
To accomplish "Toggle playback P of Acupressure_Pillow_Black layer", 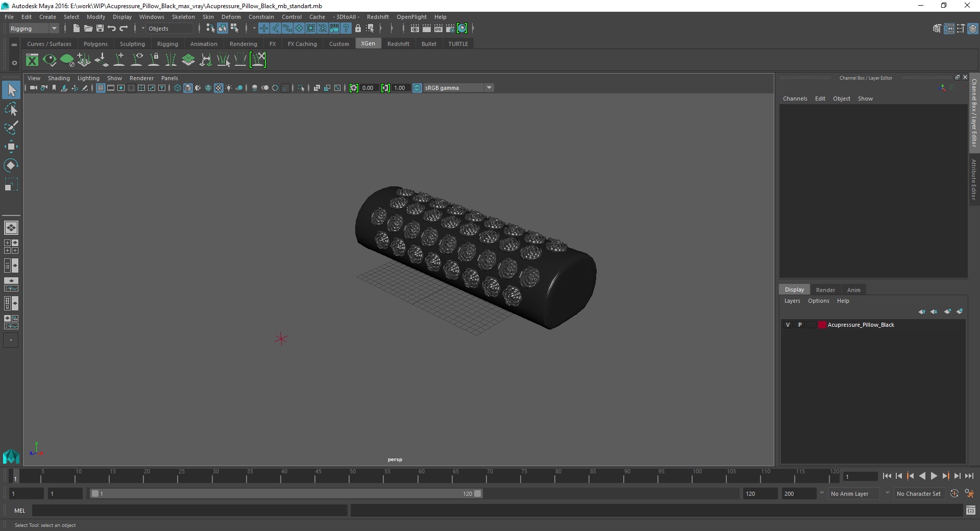I will click(800, 325).
